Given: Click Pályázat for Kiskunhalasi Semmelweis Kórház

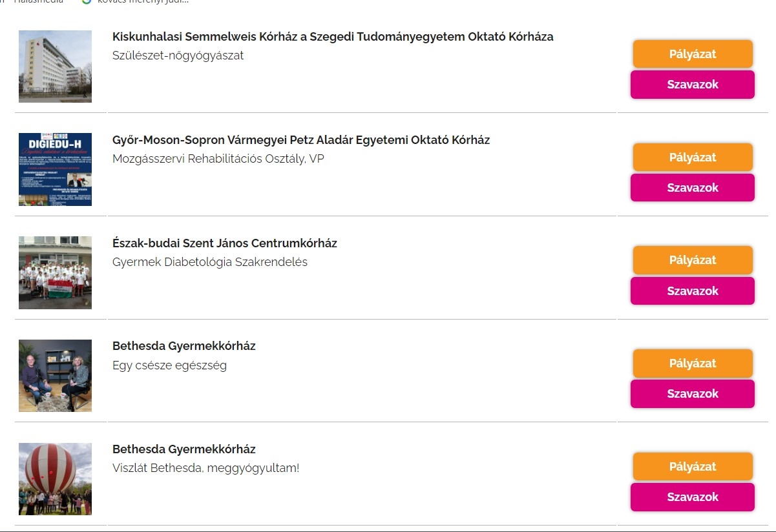Looking at the screenshot, I should pos(693,54).
